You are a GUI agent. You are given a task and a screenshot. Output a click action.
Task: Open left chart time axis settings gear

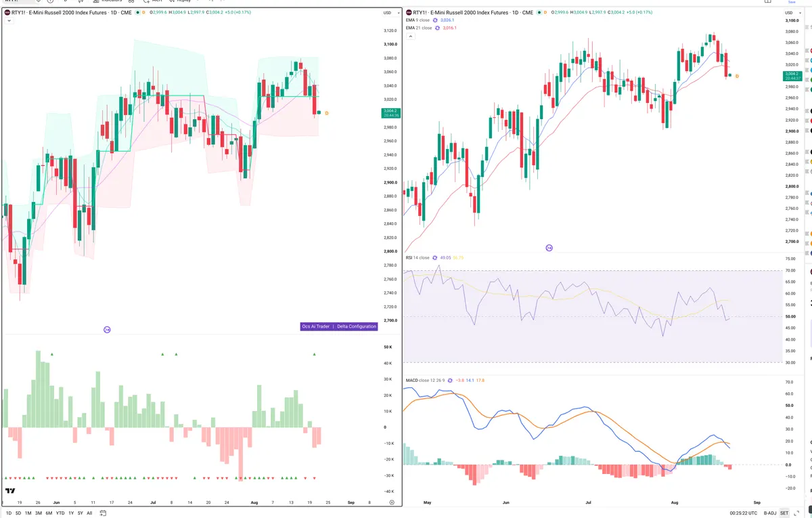tap(392, 502)
